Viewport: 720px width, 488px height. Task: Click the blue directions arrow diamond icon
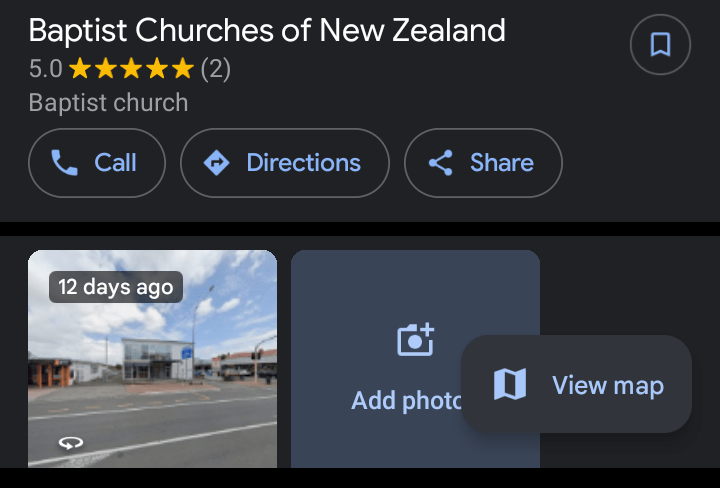tap(217, 163)
